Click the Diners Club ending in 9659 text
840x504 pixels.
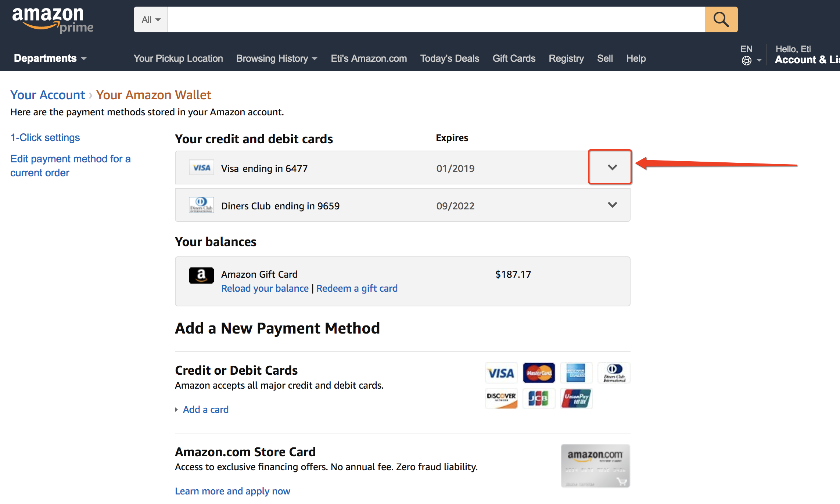pos(280,206)
